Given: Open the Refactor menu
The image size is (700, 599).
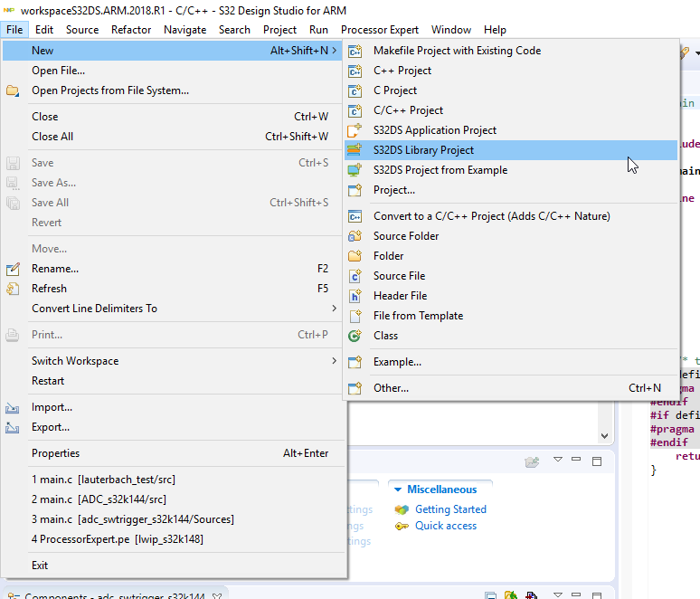Looking at the screenshot, I should click(x=131, y=30).
